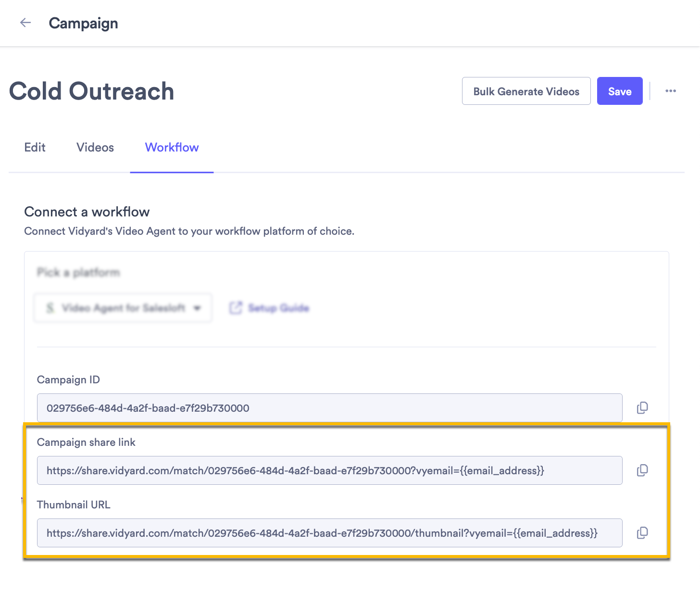700x606 pixels.
Task: Click the Campaign share link label
Action: pos(86,442)
